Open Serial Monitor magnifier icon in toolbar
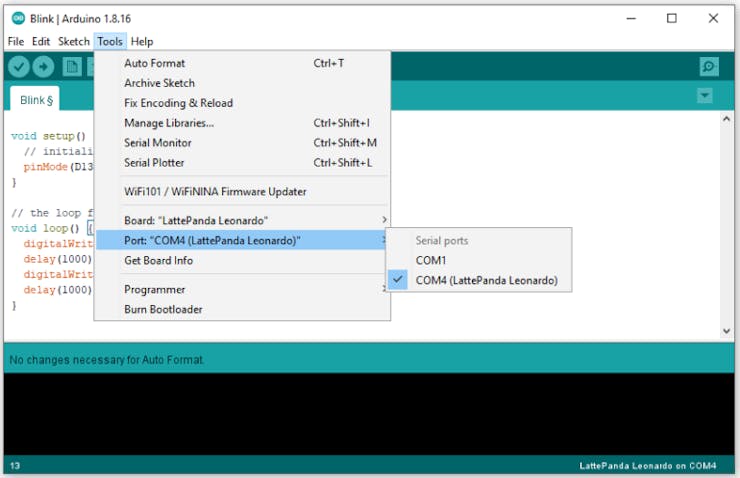The image size is (740, 478). [709, 67]
